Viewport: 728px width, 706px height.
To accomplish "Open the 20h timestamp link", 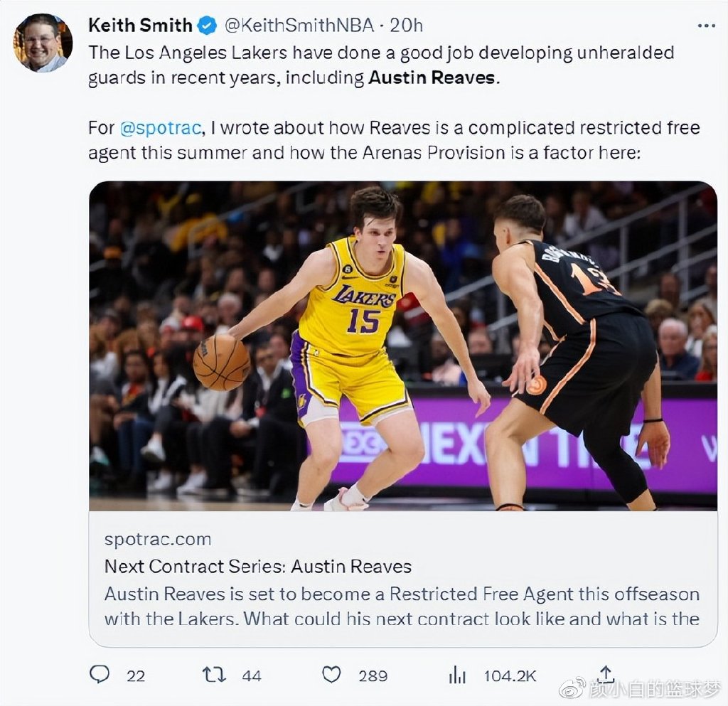I will coord(407,26).
